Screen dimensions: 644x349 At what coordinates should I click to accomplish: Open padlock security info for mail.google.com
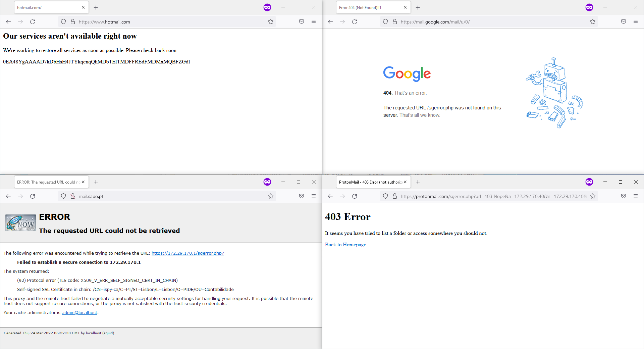(395, 21)
